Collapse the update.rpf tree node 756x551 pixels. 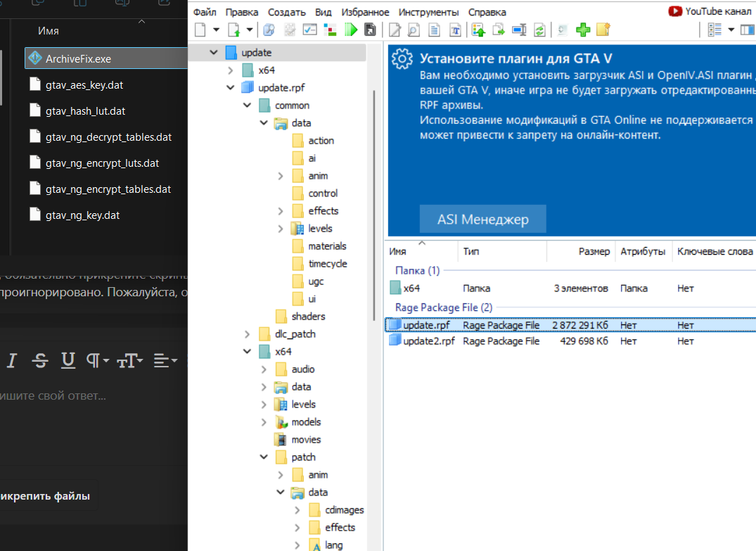coord(231,87)
